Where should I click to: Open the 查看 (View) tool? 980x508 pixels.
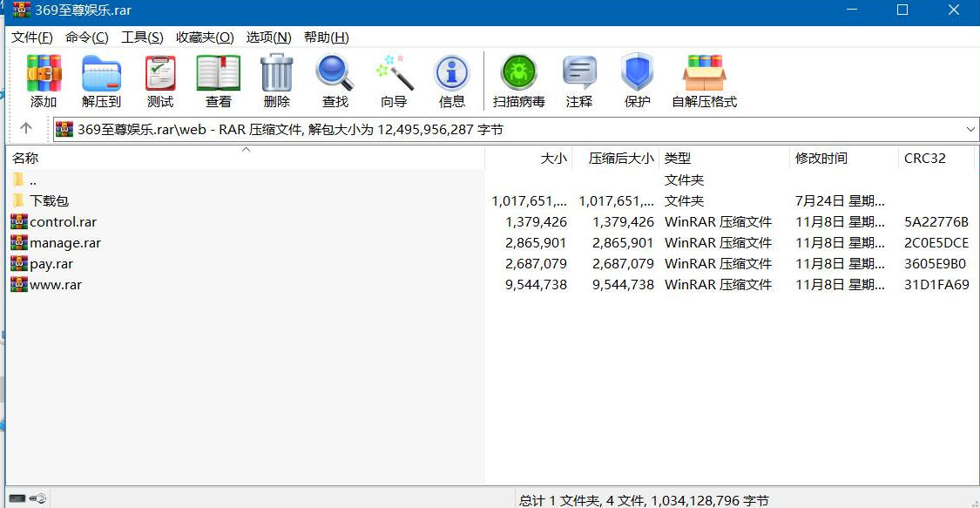[218, 80]
